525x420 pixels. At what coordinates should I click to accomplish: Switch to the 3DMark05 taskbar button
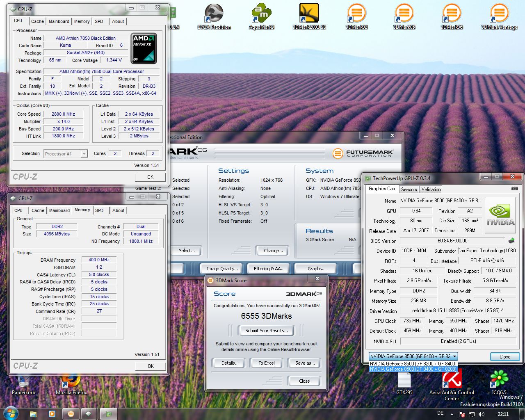point(71,414)
